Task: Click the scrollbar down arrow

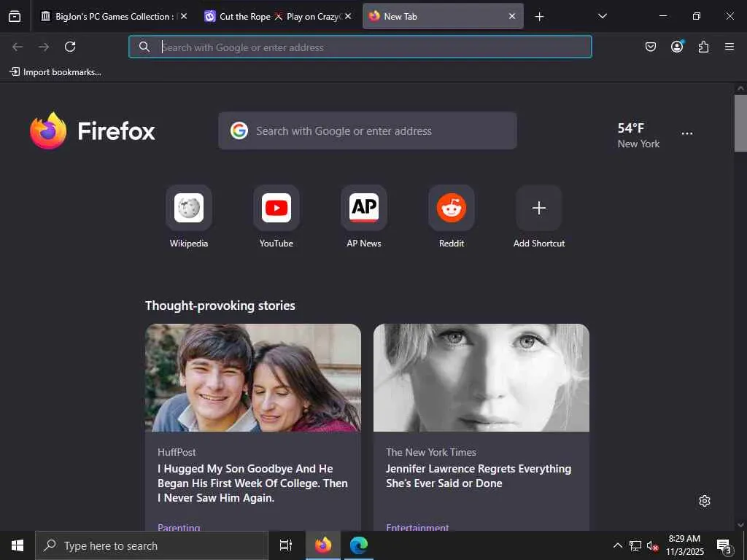Action: click(740, 525)
